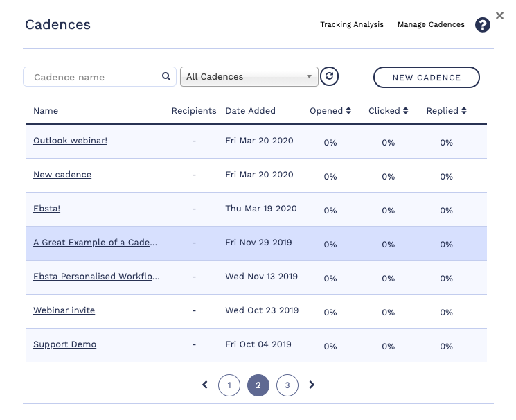Go to next page arrow

coord(312,385)
